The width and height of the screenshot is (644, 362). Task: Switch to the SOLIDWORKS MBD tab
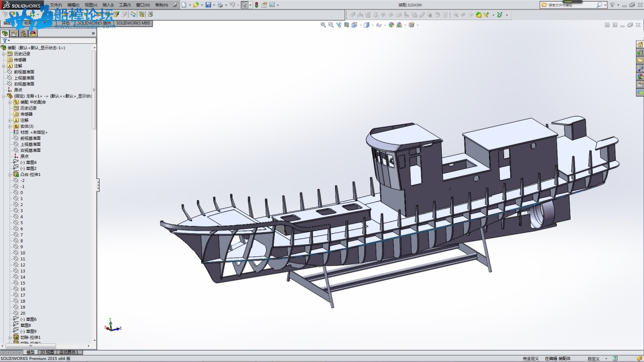point(133,23)
